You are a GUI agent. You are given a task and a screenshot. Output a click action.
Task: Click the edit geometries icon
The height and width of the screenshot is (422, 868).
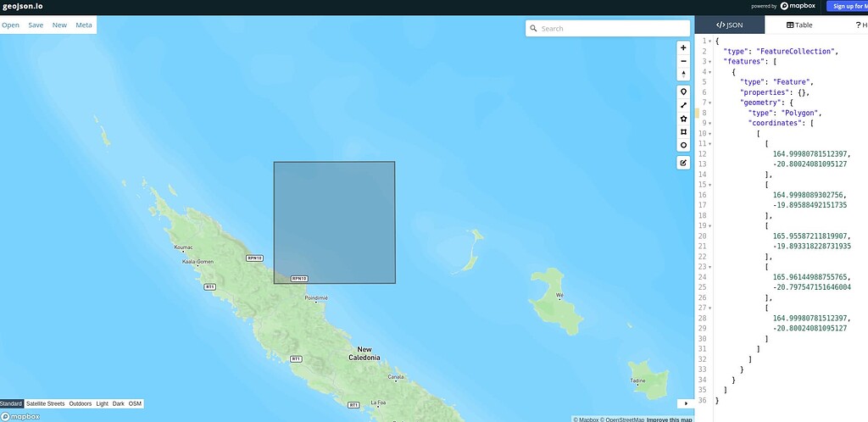pos(683,163)
